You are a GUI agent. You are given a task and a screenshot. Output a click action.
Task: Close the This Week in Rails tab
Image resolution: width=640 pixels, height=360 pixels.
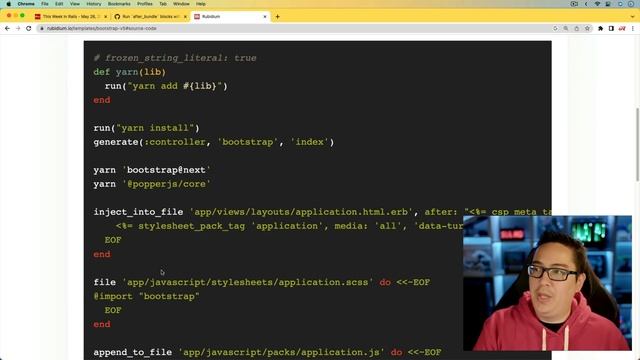point(106,17)
